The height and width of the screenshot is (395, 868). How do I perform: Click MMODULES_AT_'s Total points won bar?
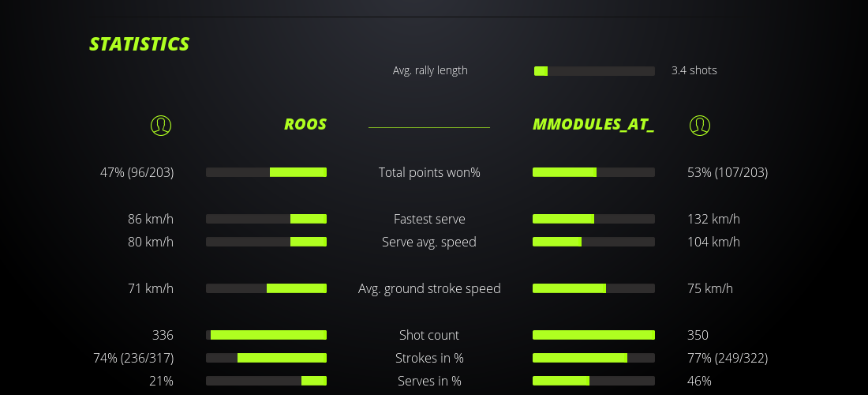[593, 172]
